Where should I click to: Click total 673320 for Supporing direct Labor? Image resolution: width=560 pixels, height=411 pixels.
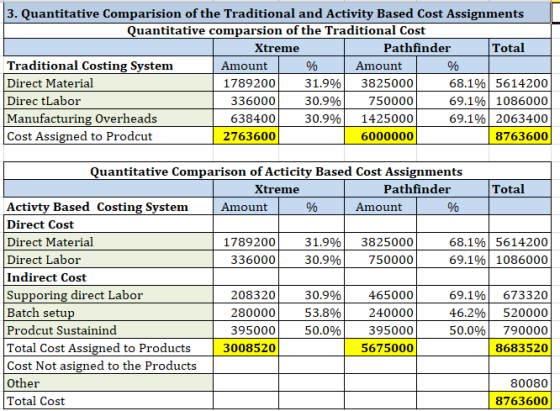(520, 295)
